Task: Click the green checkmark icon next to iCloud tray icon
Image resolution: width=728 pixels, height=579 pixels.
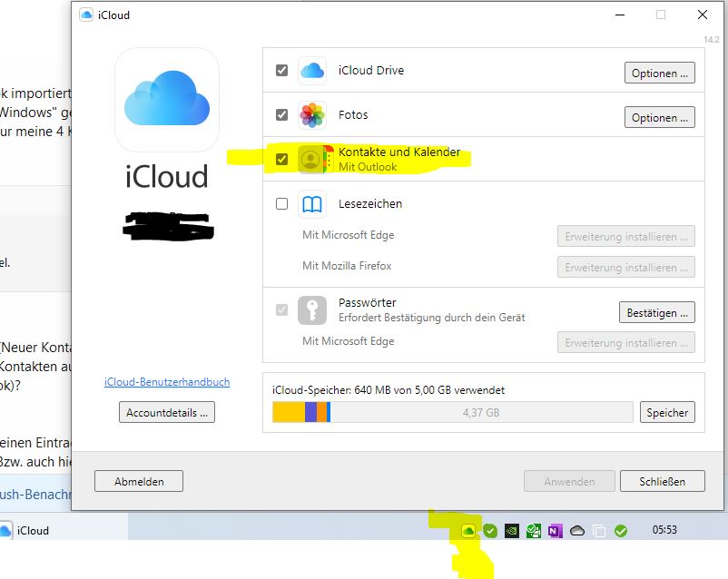Action: point(490,530)
